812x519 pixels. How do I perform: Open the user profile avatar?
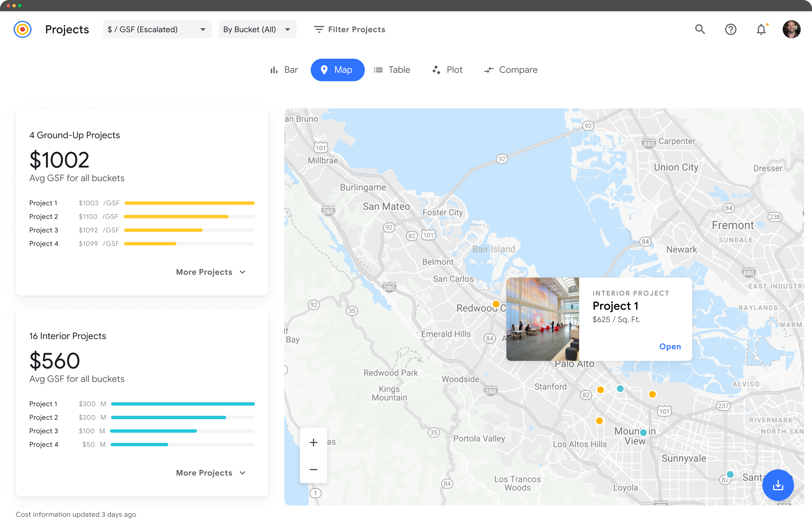[x=791, y=29]
